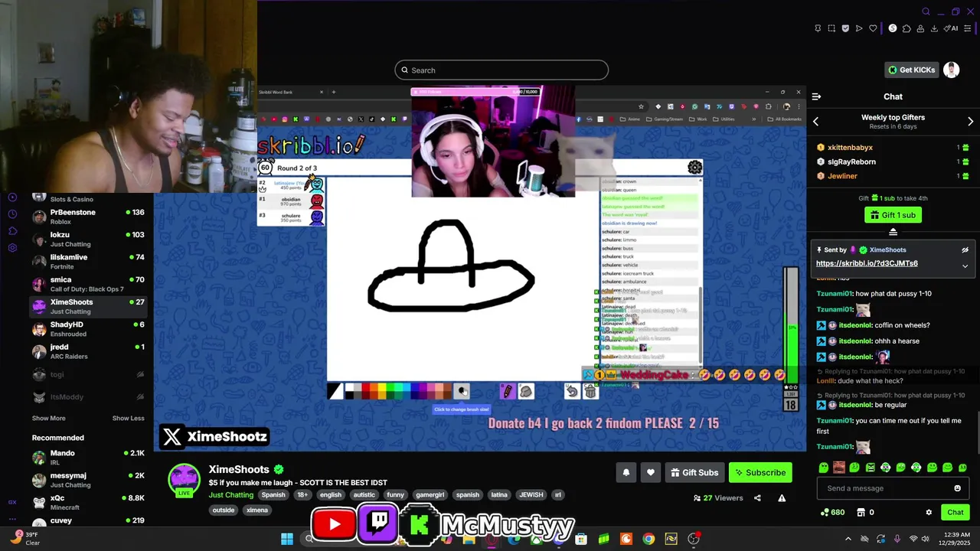980x551 pixels.
Task: Click the Gift 1 sub button
Action: 893,215
